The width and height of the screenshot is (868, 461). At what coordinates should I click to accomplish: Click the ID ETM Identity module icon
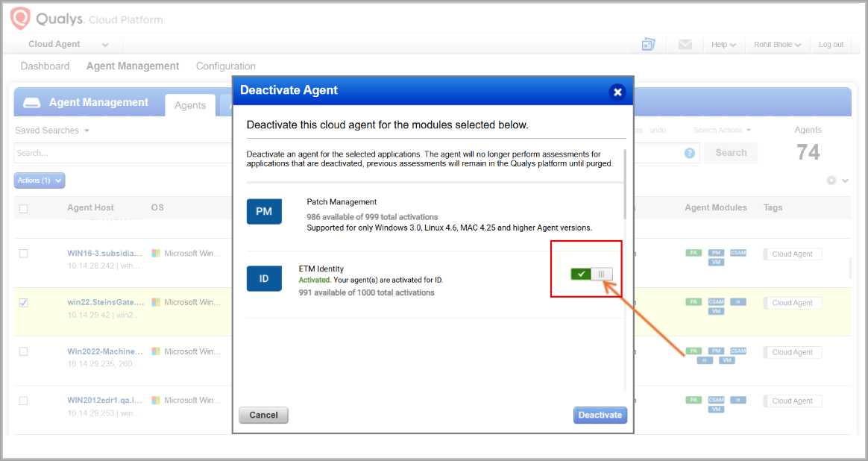coord(264,279)
